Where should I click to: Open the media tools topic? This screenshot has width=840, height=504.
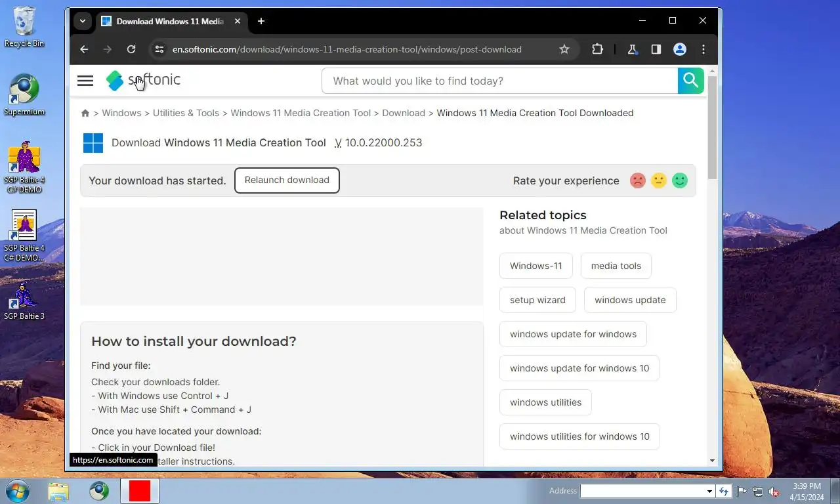click(616, 266)
